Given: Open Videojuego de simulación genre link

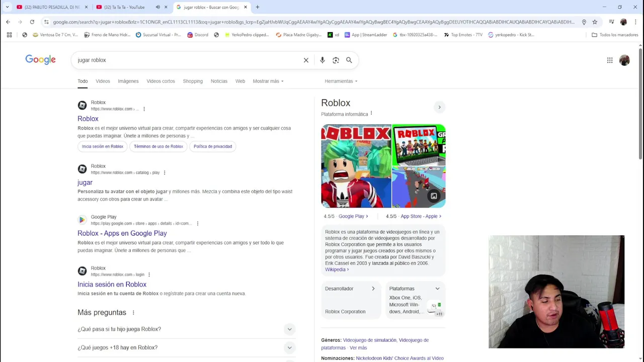Looking at the screenshot, I should click(369, 340).
